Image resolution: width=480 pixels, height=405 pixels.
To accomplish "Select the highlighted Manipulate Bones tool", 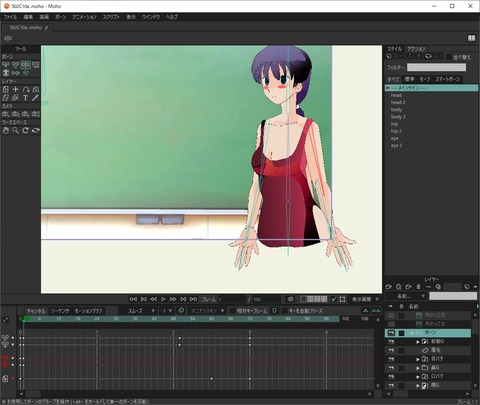I will 25,65.
